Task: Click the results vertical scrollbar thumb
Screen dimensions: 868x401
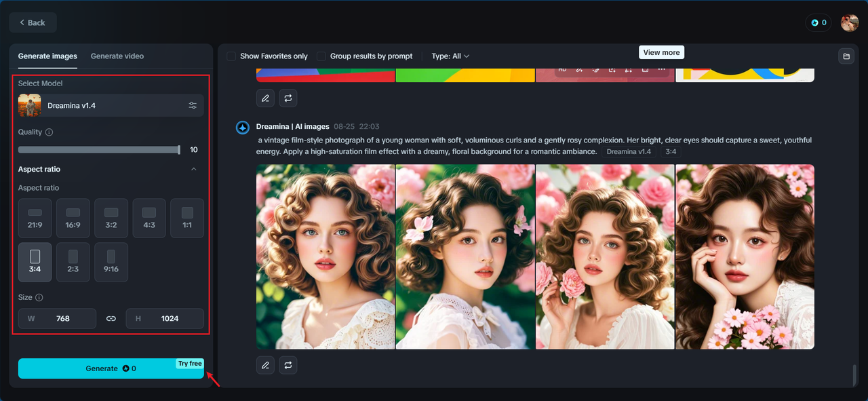Action: (x=854, y=375)
